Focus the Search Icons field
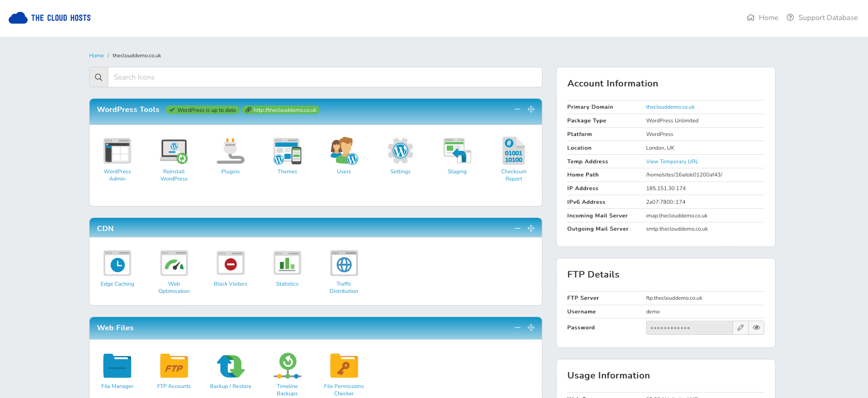 pyautogui.click(x=325, y=77)
